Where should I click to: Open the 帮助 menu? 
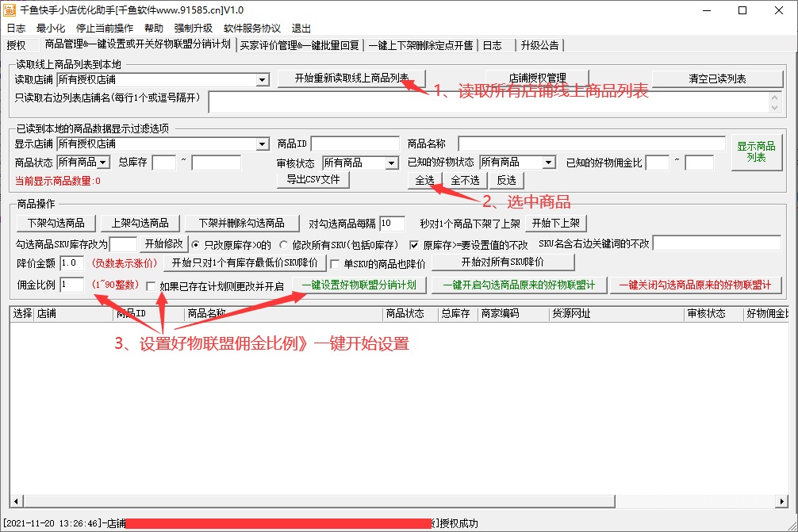[154, 28]
